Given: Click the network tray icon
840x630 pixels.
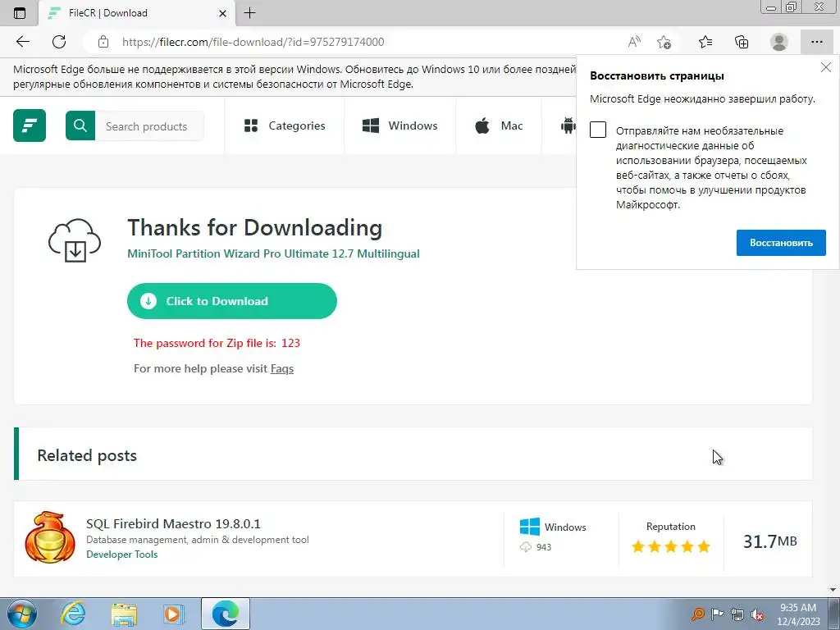Looking at the screenshot, I should (x=737, y=614).
